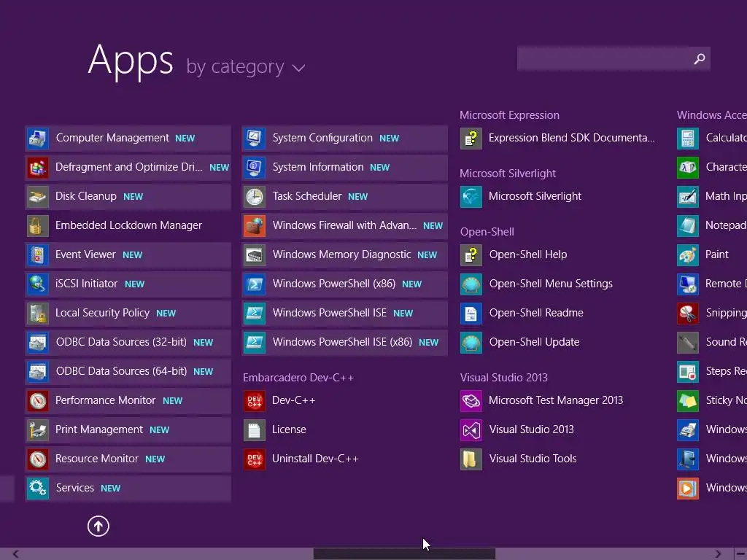Select the Microsoft Silverlight category header
Viewport: 747px width, 560px height.
[x=508, y=174]
